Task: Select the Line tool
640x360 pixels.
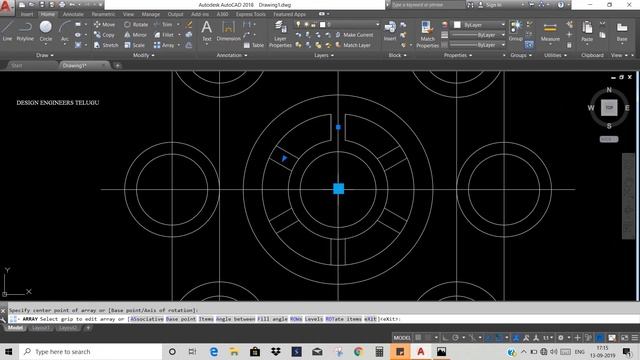Action: 7,31
